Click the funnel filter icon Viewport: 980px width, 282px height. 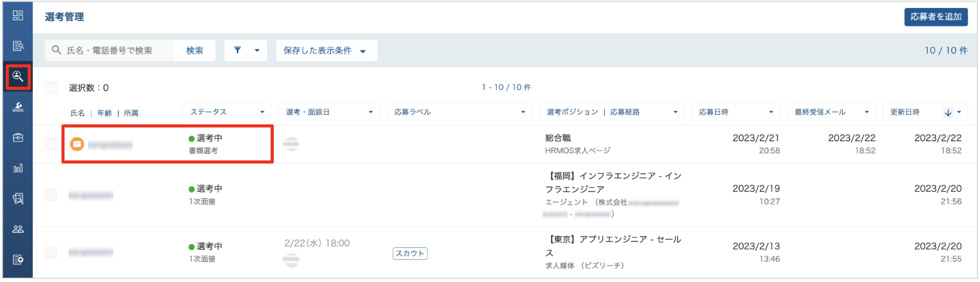point(238,50)
